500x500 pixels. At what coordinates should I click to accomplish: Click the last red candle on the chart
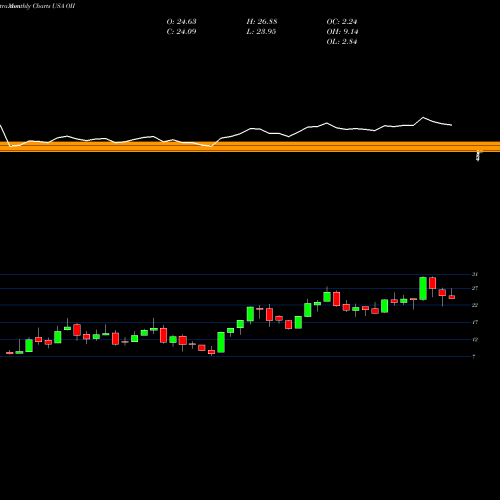(452, 297)
